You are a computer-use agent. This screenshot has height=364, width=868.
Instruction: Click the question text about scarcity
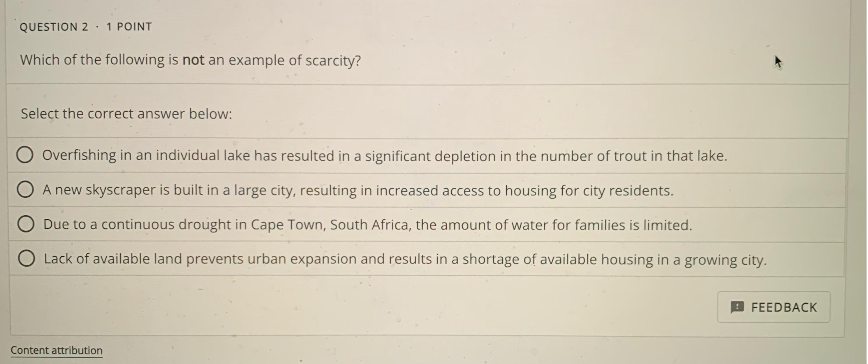(190, 60)
